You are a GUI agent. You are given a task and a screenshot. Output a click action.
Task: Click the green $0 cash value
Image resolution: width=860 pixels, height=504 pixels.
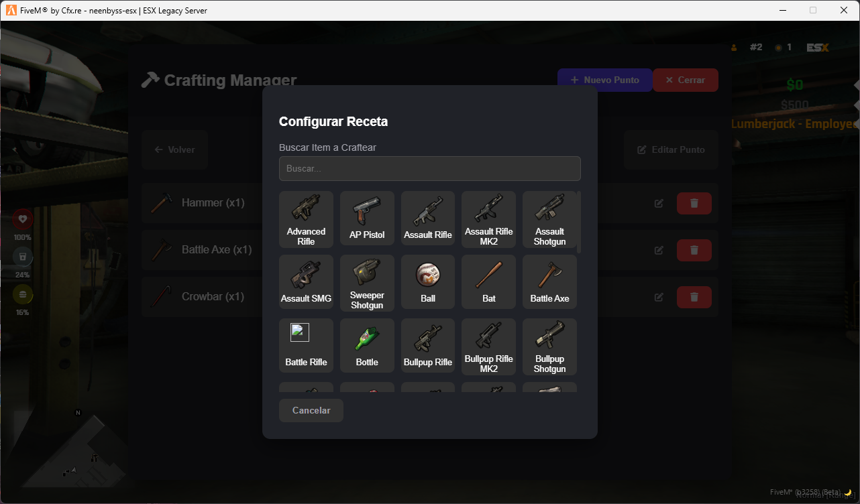point(795,85)
